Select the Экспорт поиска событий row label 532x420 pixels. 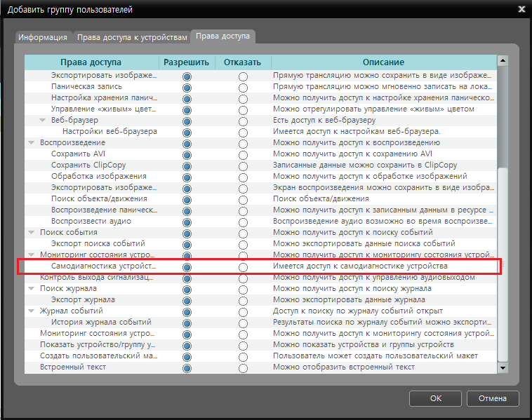pyautogui.click(x=98, y=244)
